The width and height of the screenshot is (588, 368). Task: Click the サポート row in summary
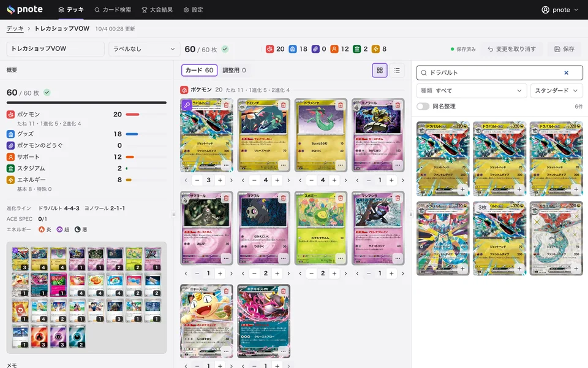click(86, 156)
